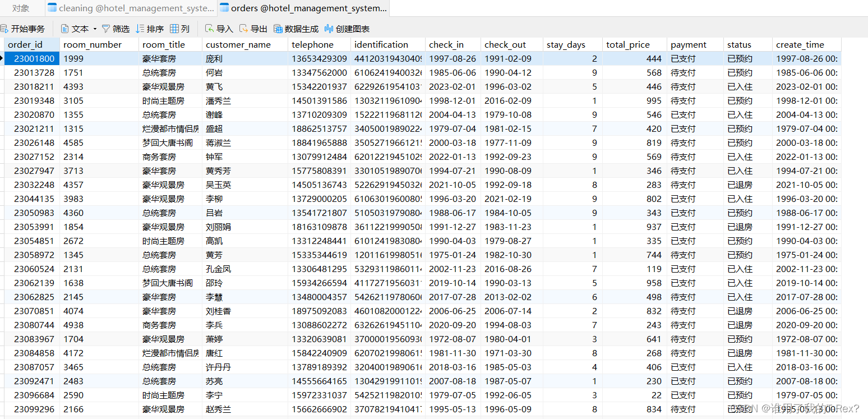Open the 筛选 (filter) tool
Screen dimensions: 868x419
click(115, 28)
